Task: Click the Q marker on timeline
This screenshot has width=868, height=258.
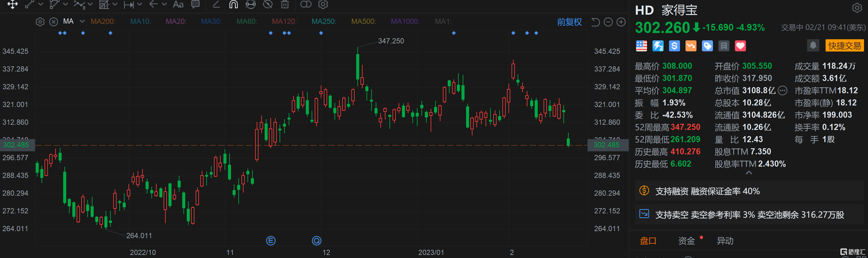Action: 316,241
